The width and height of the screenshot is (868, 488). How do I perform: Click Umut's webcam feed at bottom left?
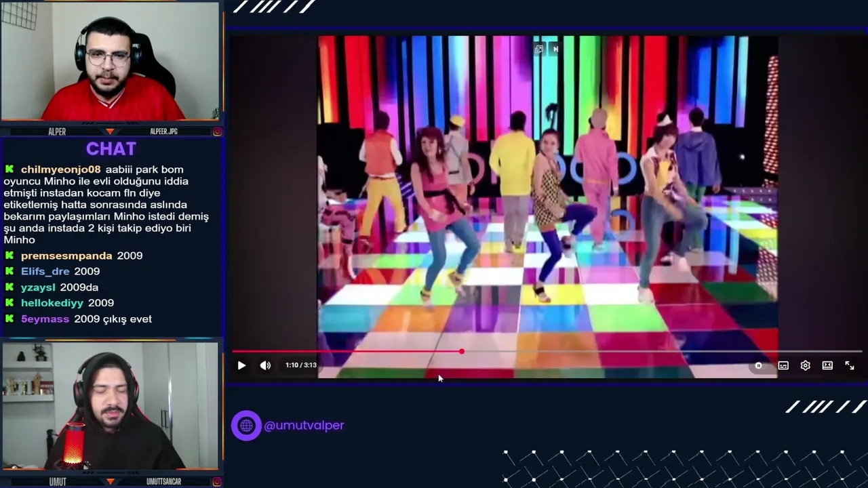click(110, 405)
